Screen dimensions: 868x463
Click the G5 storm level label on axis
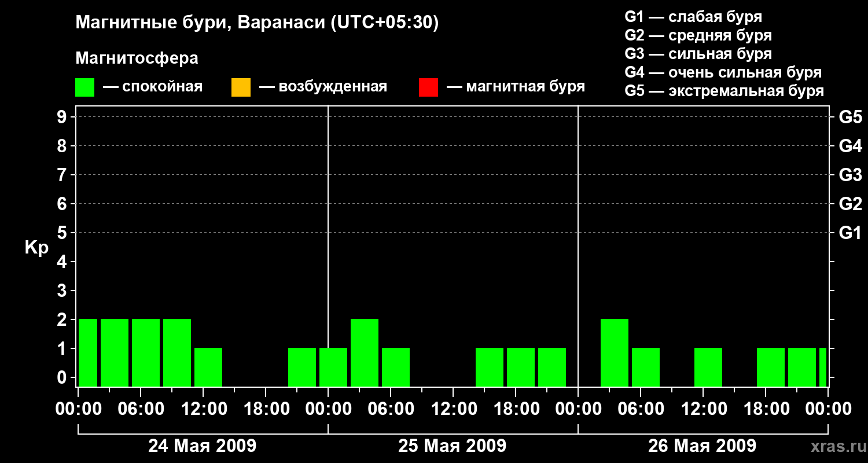pos(850,117)
